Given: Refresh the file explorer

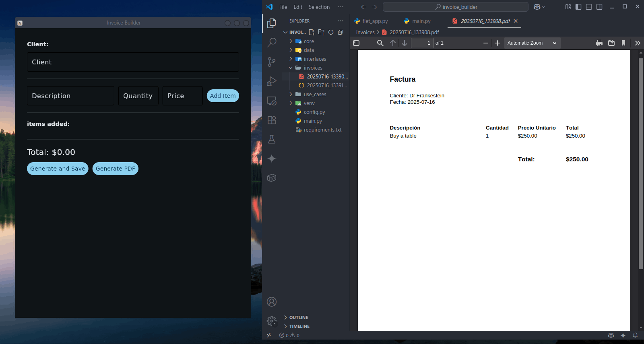Looking at the screenshot, I should tap(331, 32).
